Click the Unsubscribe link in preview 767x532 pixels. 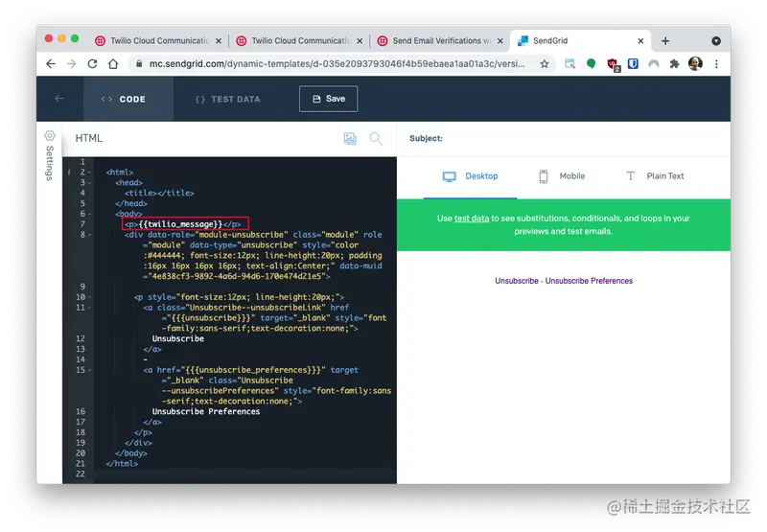click(x=517, y=281)
